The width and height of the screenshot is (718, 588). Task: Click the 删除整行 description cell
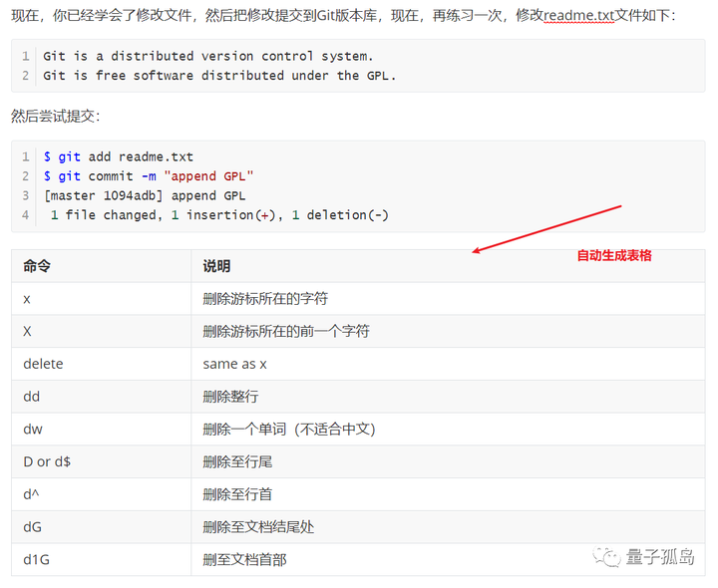click(x=230, y=397)
